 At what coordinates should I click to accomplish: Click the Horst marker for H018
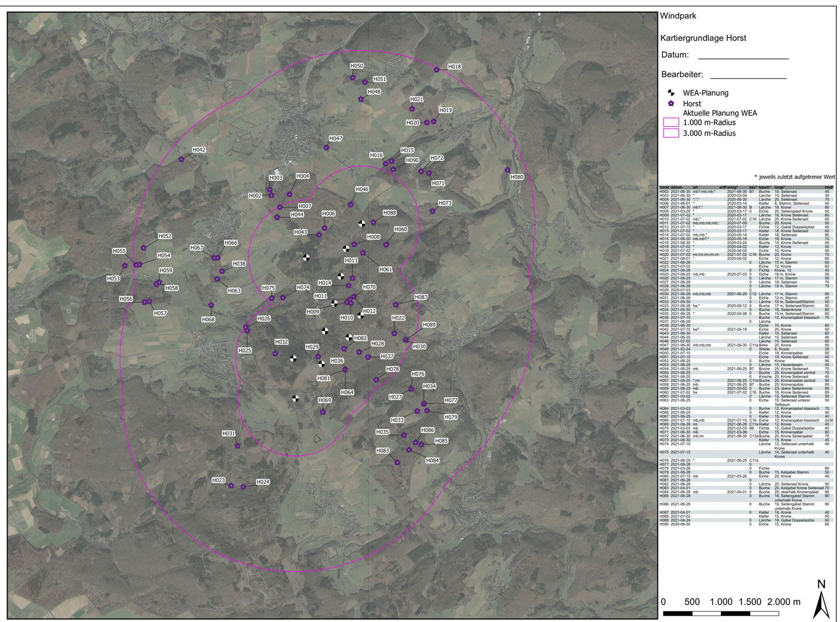436,70
